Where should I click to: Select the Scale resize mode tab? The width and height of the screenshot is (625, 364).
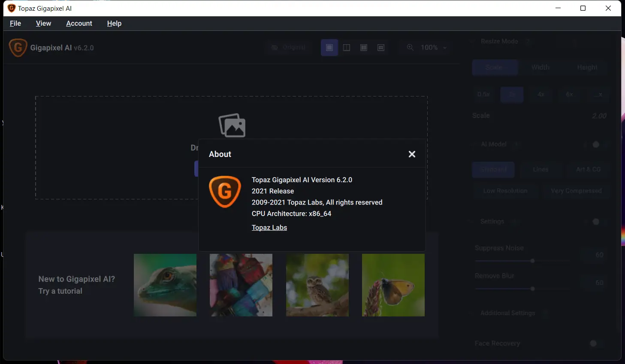(x=495, y=67)
